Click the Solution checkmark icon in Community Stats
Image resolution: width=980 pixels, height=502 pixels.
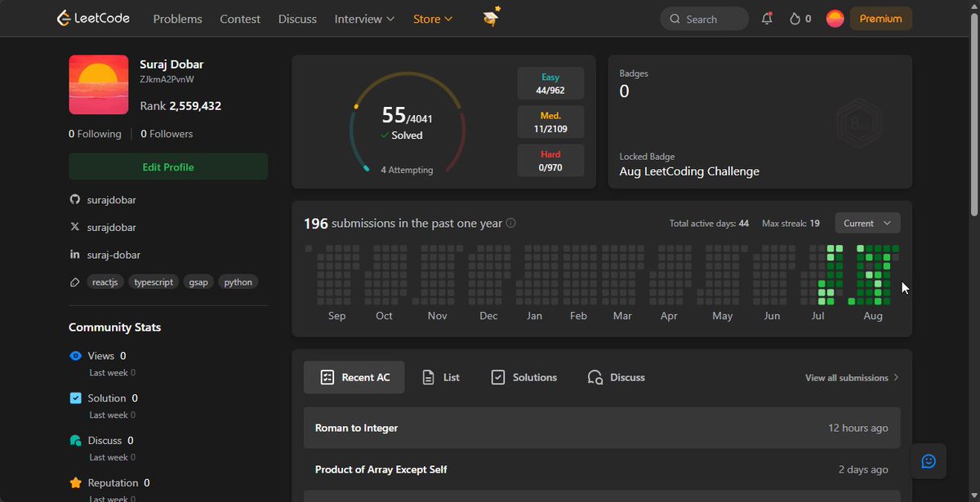click(x=76, y=398)
